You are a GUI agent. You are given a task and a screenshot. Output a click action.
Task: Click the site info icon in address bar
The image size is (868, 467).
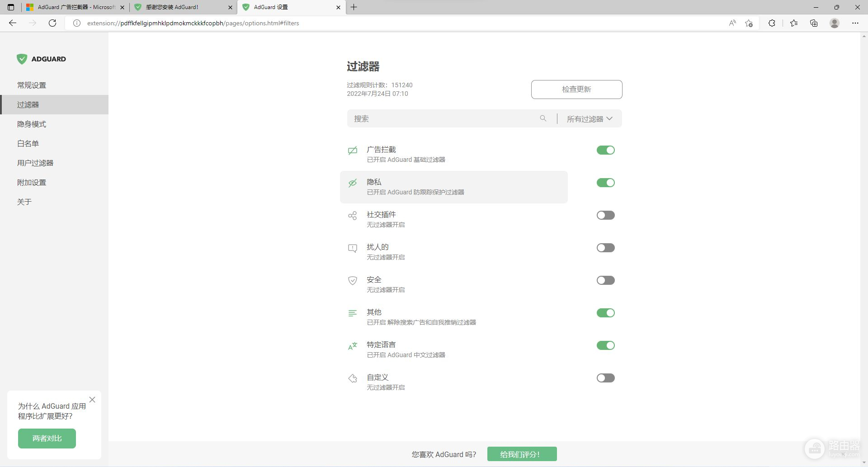pos(77,23)
